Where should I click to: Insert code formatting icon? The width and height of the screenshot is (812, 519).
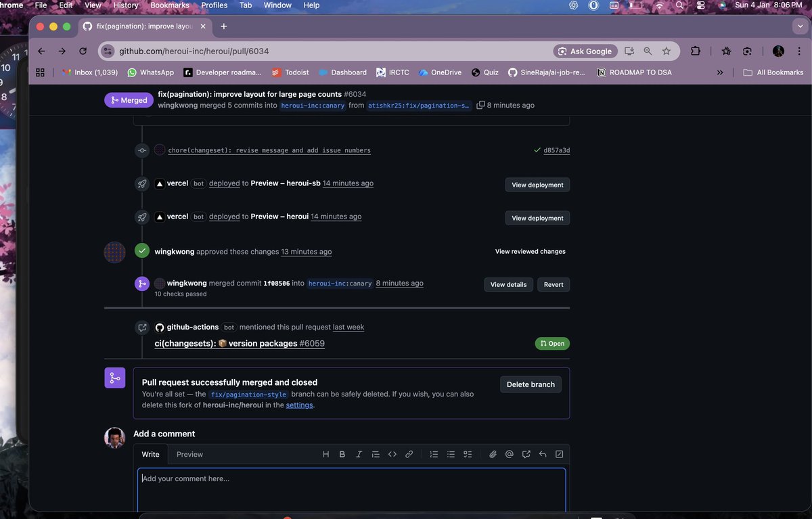pyautogui.click(x=392, y=455)
